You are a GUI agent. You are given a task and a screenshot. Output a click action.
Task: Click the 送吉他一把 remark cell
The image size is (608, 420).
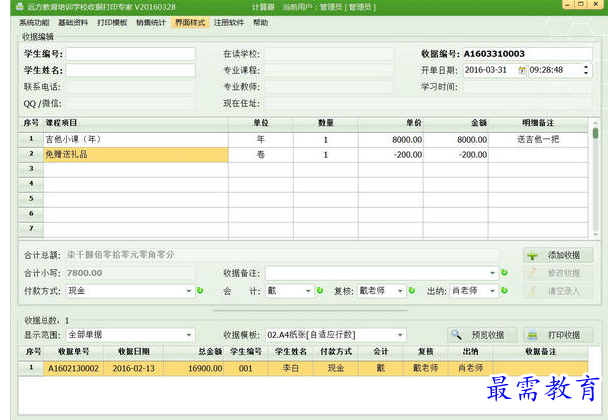click(538, 140)
